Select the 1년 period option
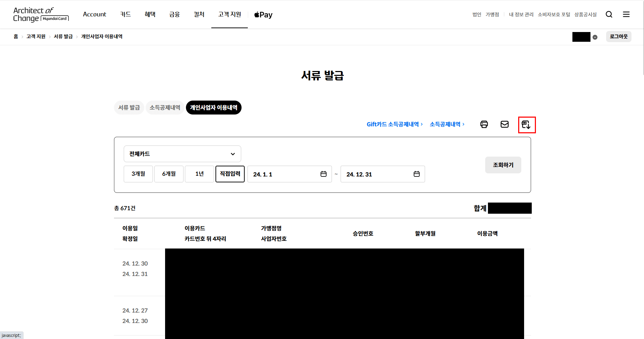 [x=199, y=174]
